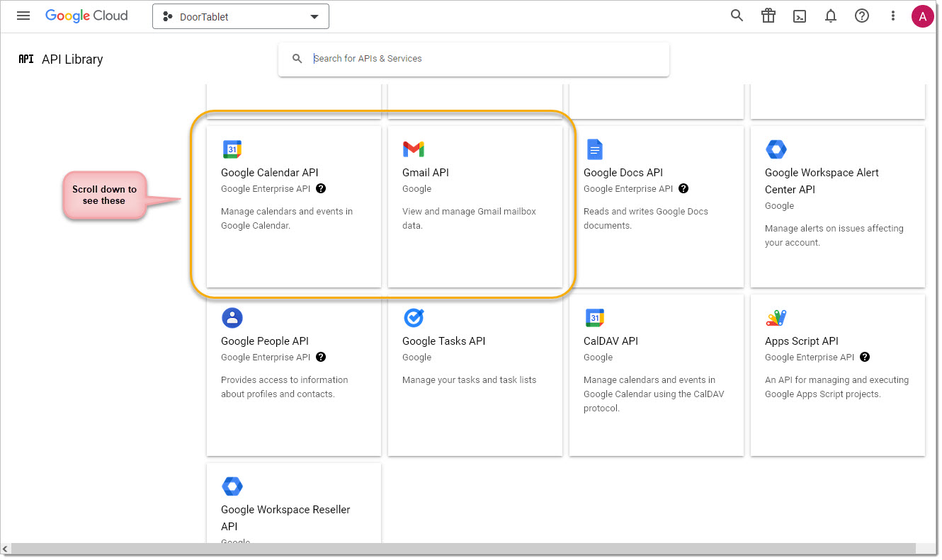Open the Google Tasks API card

pos(475,375)
